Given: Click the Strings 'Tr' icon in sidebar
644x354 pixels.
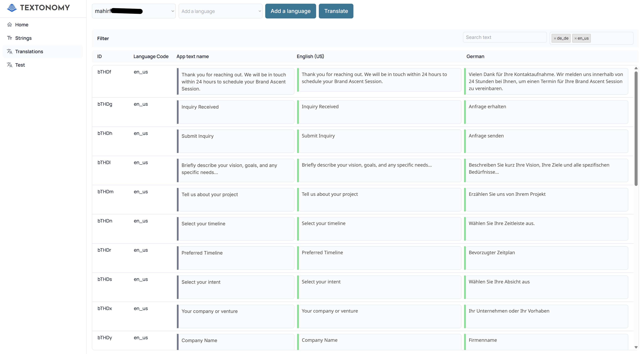Looking at the screenshot, I should point(10,38).
